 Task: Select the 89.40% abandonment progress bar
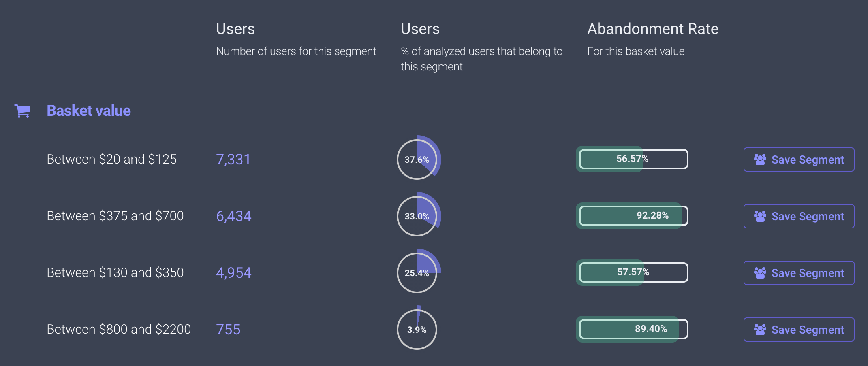632,329
